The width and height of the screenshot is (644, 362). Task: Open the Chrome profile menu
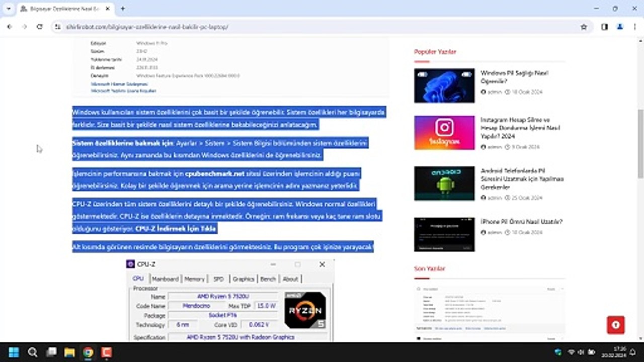click(x=620, y=27)
